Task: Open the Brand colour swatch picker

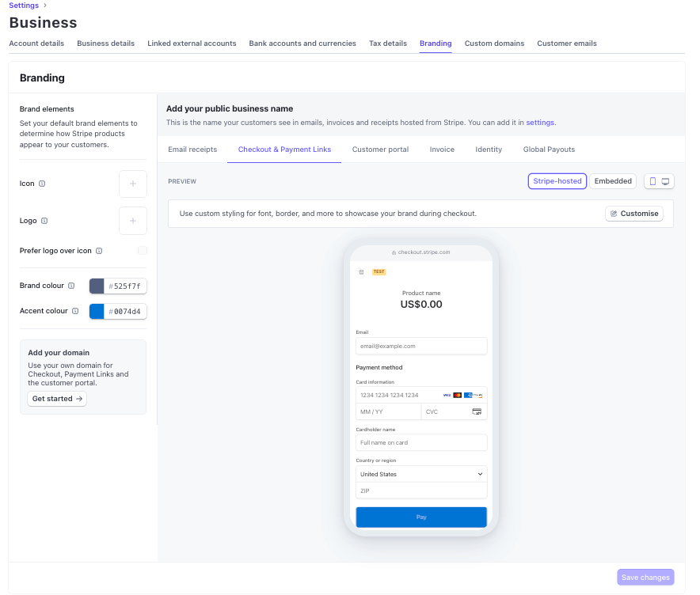Action: 97,286
